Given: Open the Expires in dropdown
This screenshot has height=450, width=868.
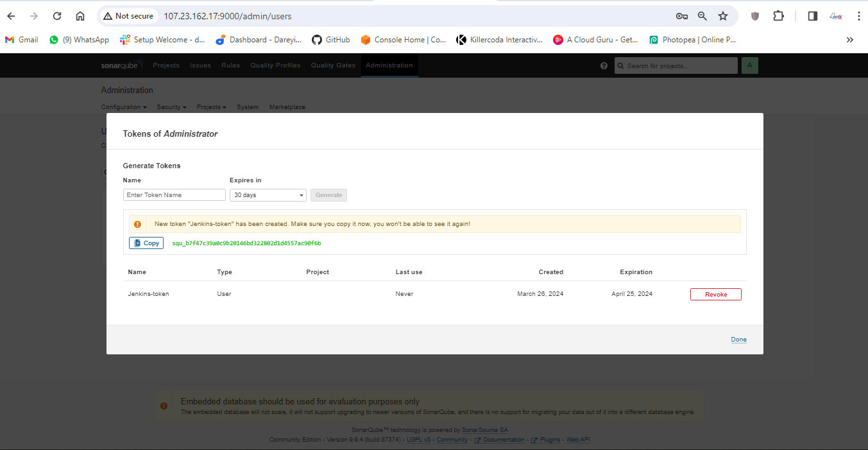Looking at the screenshot, I should (x=268, y=195).
